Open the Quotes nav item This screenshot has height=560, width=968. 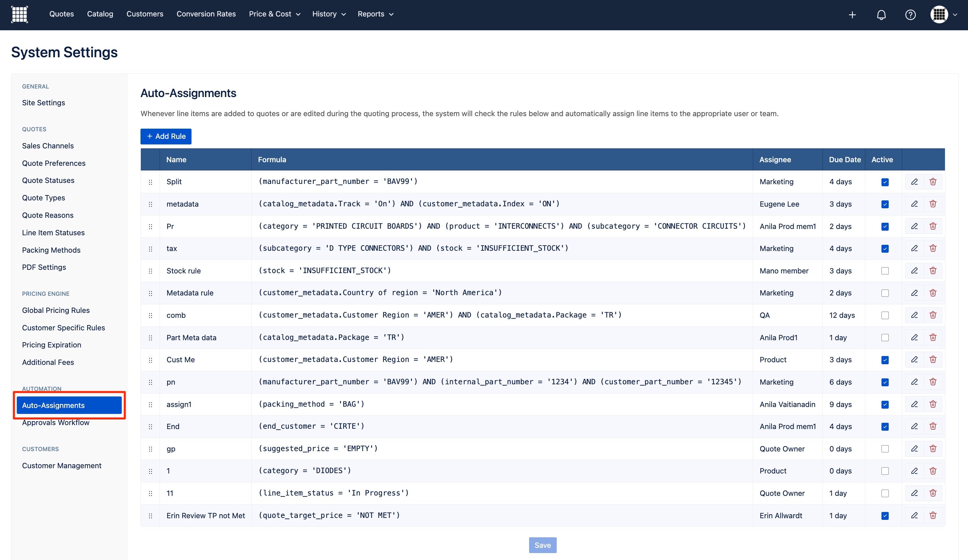pyautogui.click(x=62, y=14)
